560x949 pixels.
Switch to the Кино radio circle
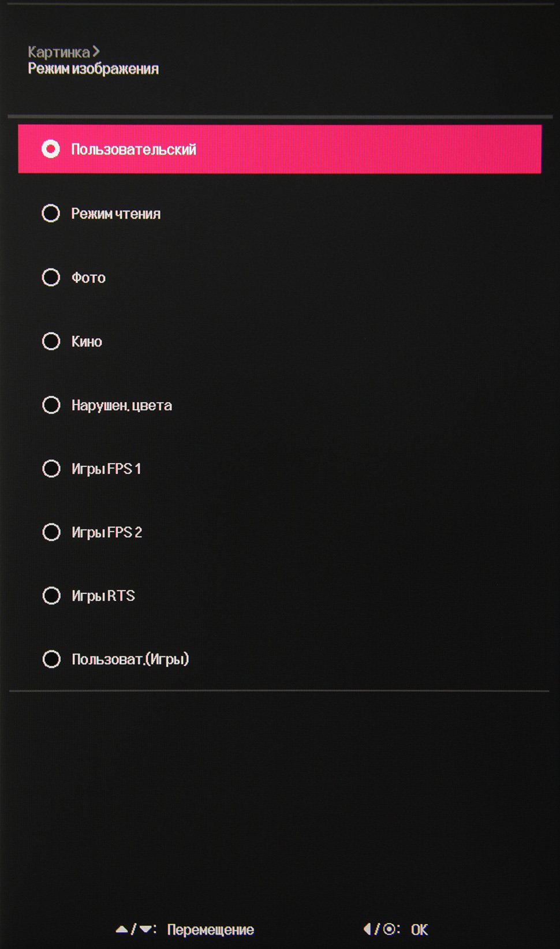(51, 341)
